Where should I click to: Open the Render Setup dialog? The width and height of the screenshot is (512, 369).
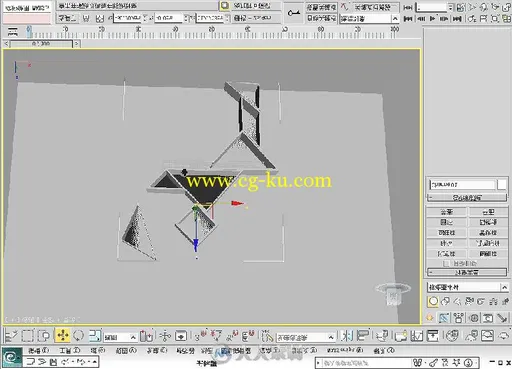click(x=471, y=336)
